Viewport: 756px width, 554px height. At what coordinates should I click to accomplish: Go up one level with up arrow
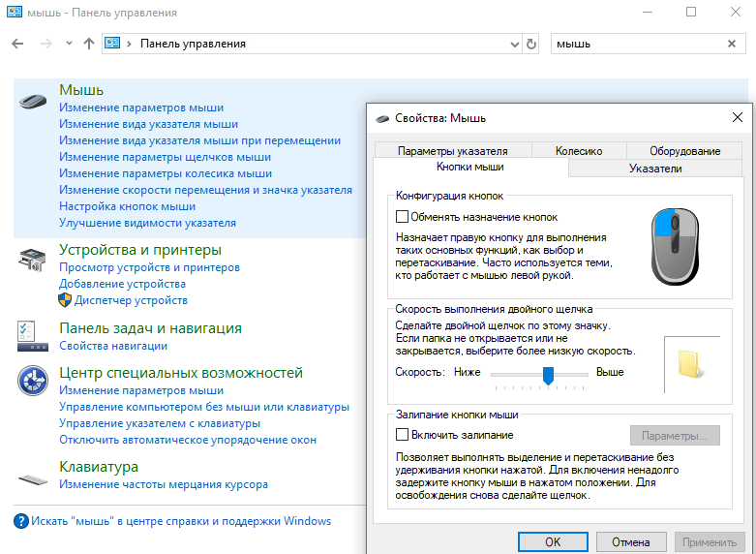(89, 44)
